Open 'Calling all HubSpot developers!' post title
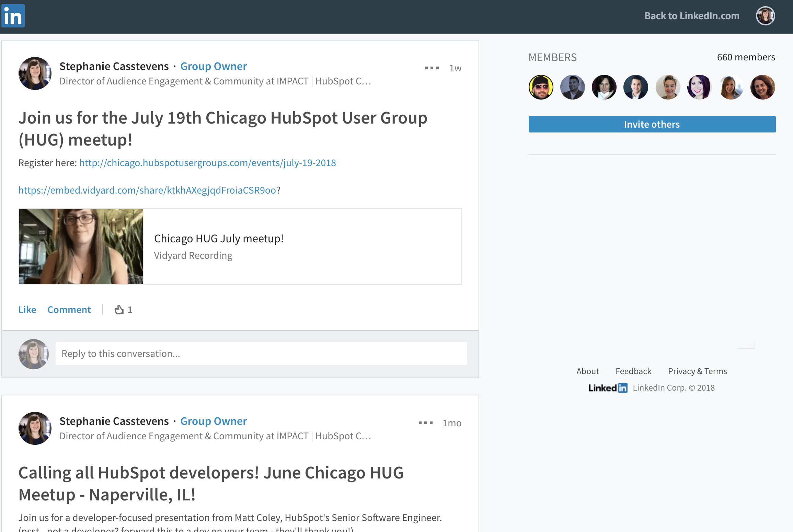The image size is (793, 532). click(211, 484)
